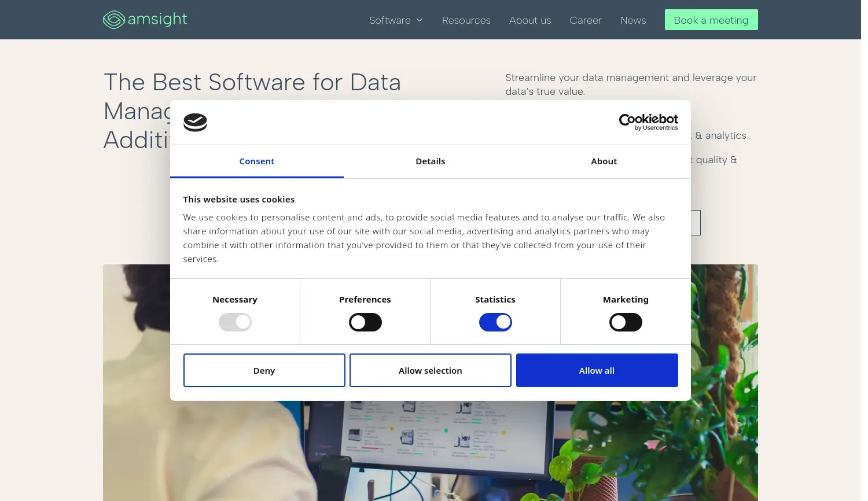Image resolution: width=868 pixels, height=501 pixels.
Task: Accept cookies with Allow all button
Action: (x=597, y=370)
